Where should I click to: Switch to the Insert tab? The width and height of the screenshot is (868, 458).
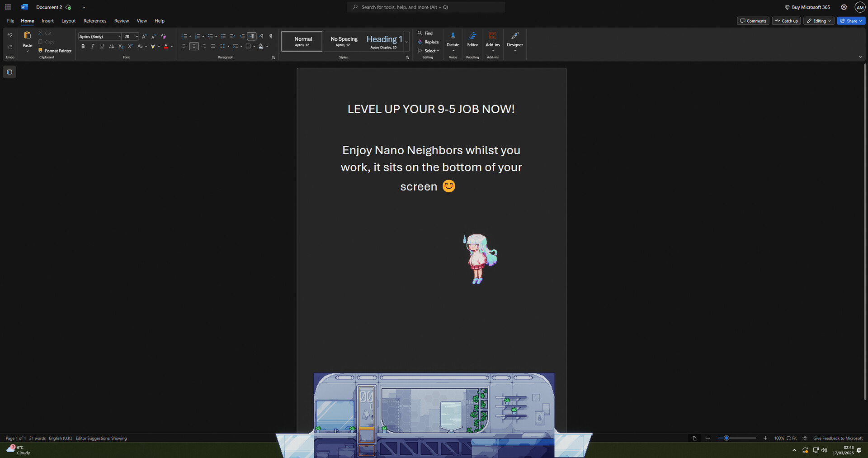tap(47, 21)
